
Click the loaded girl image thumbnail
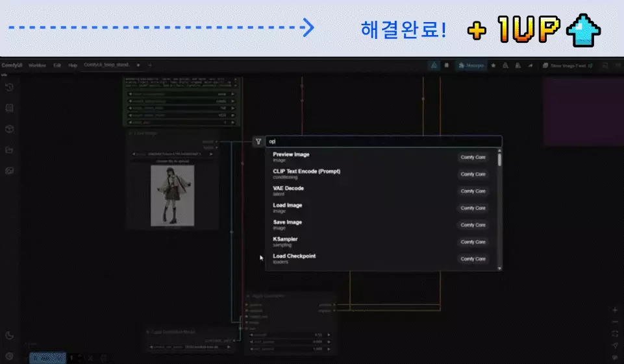coord(172,196)
